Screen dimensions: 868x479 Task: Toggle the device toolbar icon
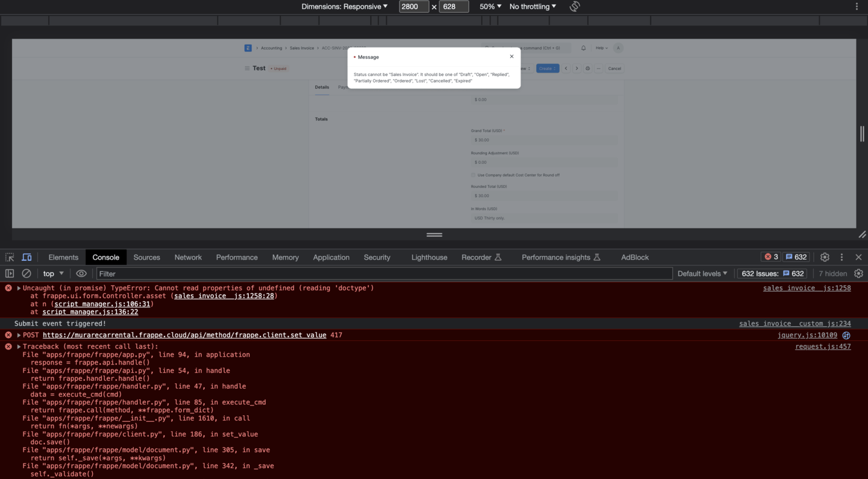coord(27,257)
